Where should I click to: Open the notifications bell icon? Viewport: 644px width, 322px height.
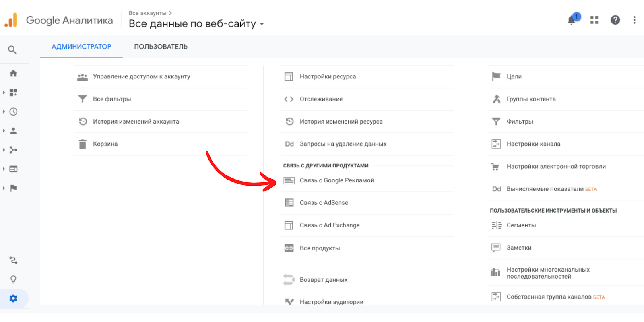[x=572, y=20]
